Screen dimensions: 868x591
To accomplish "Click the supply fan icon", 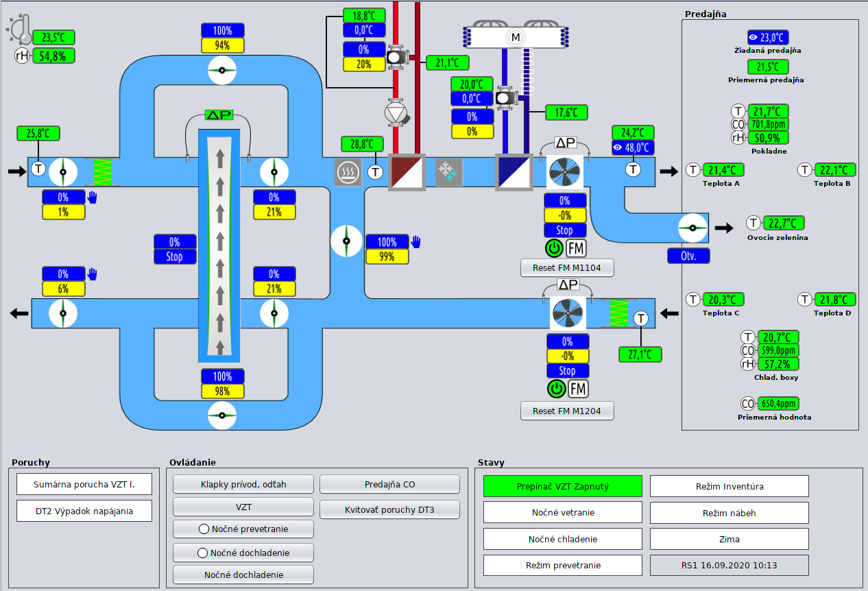I will (x=564, y=171).
